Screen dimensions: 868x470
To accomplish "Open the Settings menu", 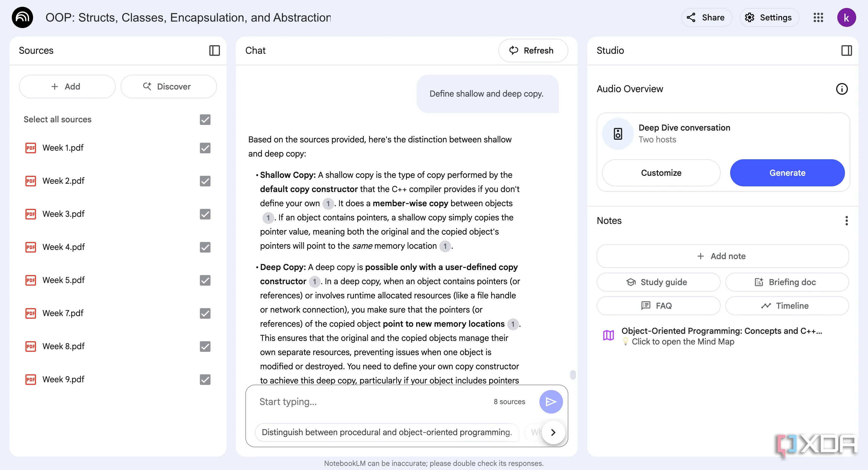I will (x=769, y=17).
